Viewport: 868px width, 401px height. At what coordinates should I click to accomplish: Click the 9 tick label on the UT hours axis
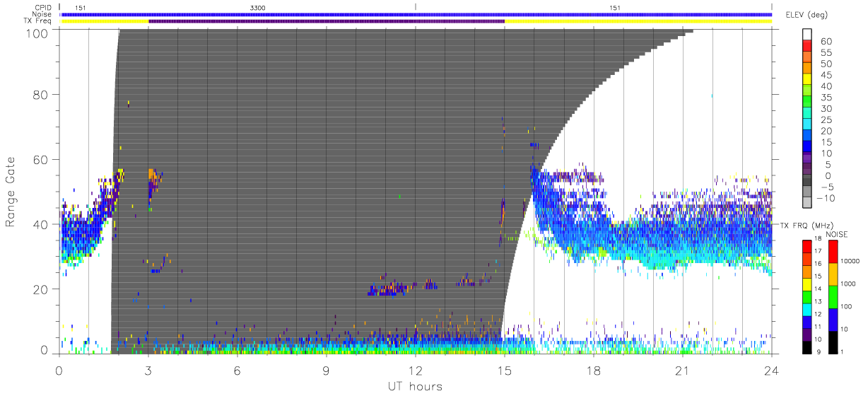[327, 370]
